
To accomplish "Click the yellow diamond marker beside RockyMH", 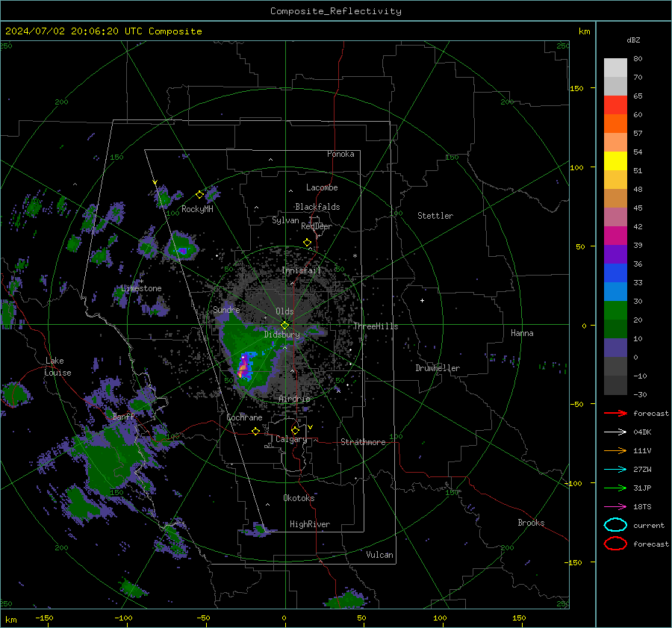I will 199,195.
